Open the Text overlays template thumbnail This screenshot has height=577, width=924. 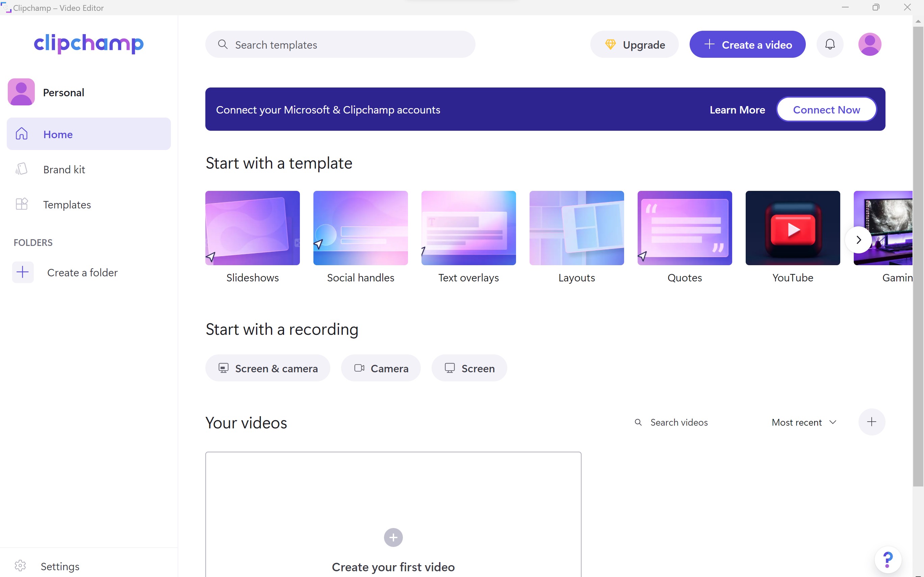[x=468, y=228]
